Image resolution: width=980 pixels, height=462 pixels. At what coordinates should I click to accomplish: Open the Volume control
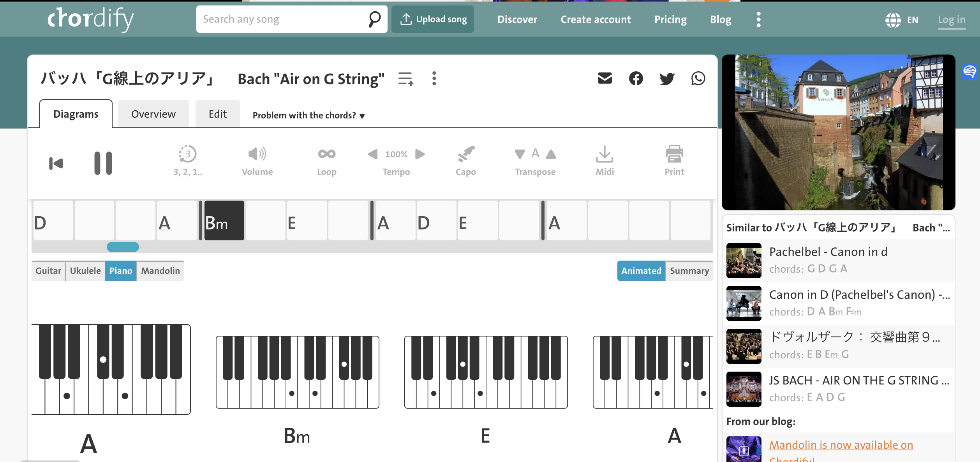click(x=257, y=161)
